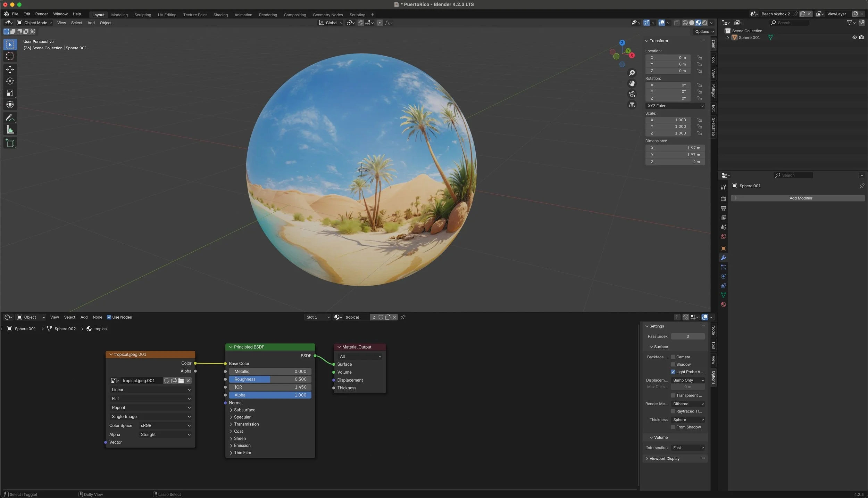868x498 pixels.
Task: Open the Linear interpolation dropdown
Action: 151,390
